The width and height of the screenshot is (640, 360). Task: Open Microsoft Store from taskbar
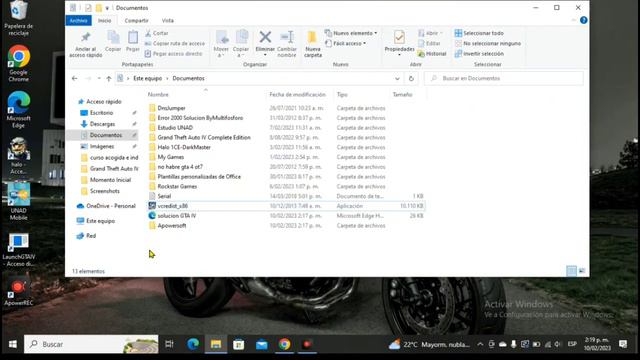pyautogui.click(x=239, y=344)
